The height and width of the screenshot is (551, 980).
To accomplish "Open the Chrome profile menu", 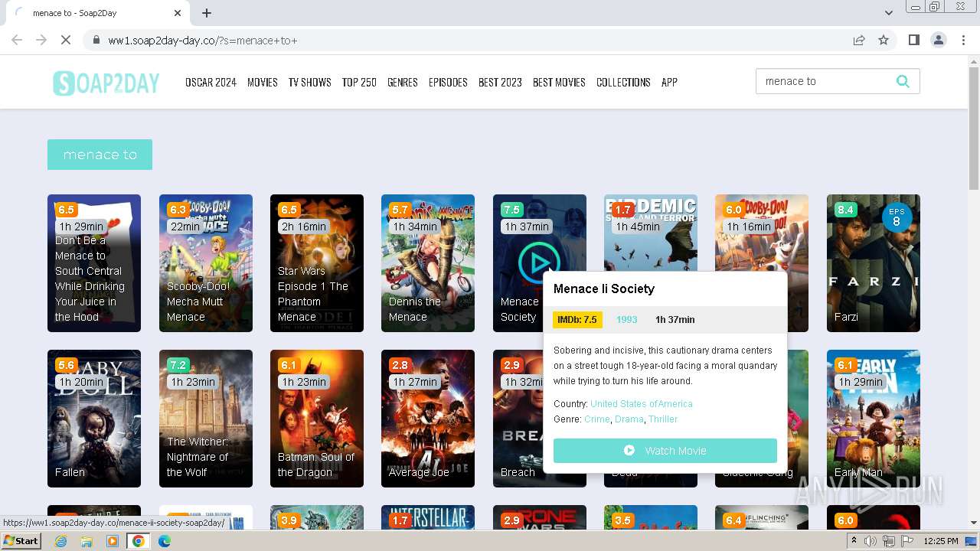I will pyautogui.click(x=938, y=40).
